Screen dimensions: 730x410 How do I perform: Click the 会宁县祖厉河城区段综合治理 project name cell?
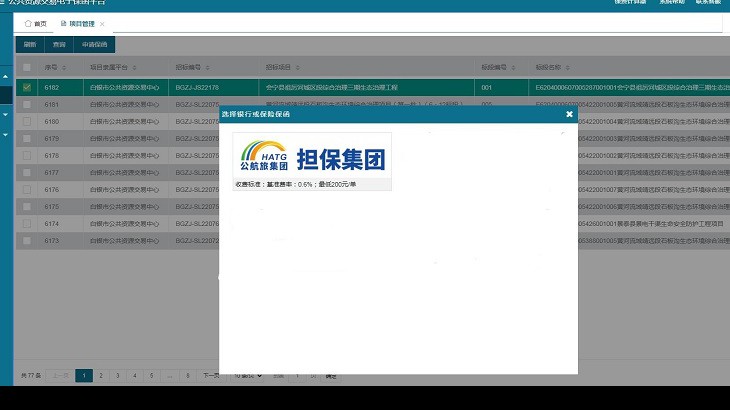[x=331, y=87]
